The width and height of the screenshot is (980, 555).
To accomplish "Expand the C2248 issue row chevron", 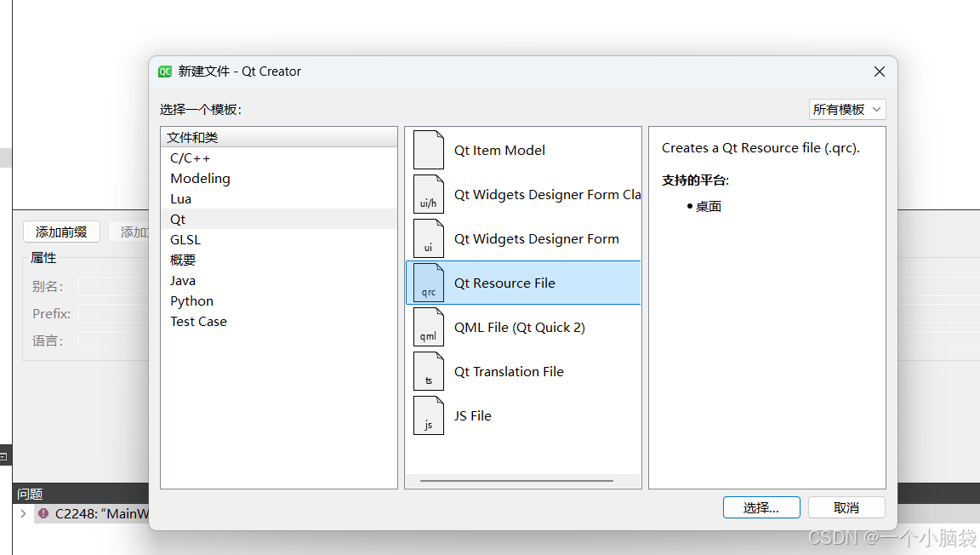I will point(23,513).
